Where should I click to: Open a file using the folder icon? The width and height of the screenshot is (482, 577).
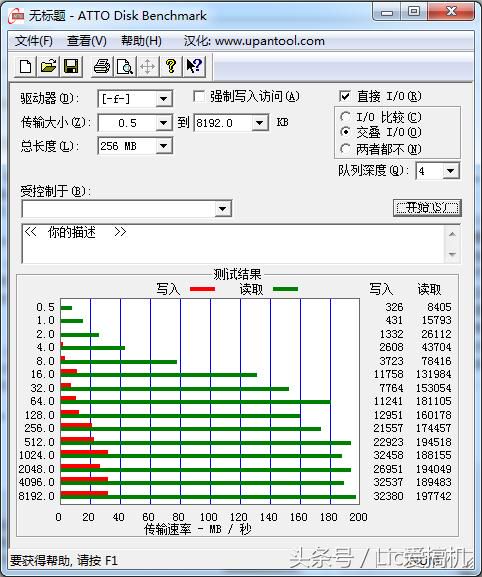[x=49, y=67]
